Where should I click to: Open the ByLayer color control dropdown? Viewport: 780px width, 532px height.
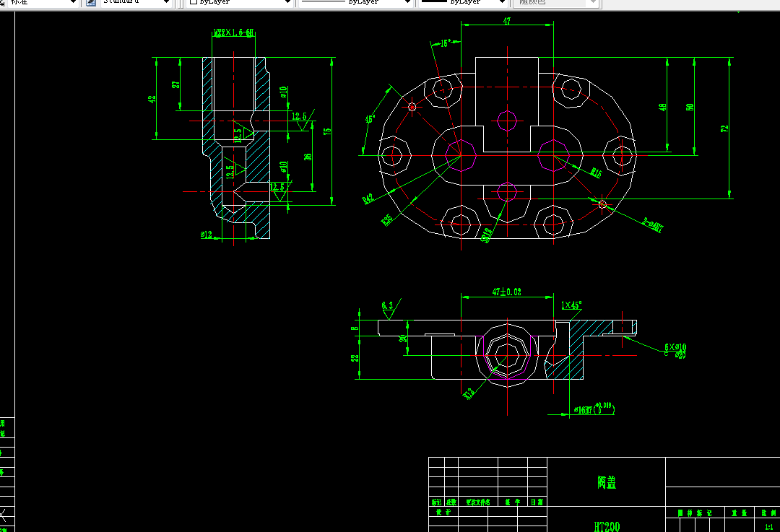[240, 2]
